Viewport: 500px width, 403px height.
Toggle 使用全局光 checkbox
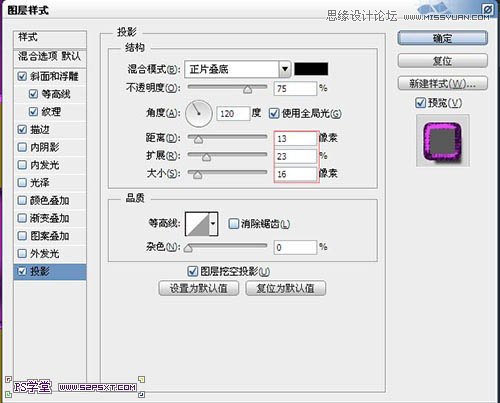coord(274,114)
